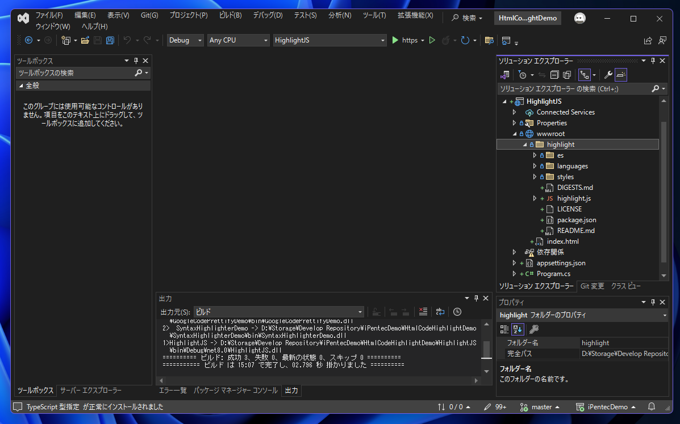The image size is (680, 424).
Task: Click the Open File folder icon
Action: coord(85,40)
